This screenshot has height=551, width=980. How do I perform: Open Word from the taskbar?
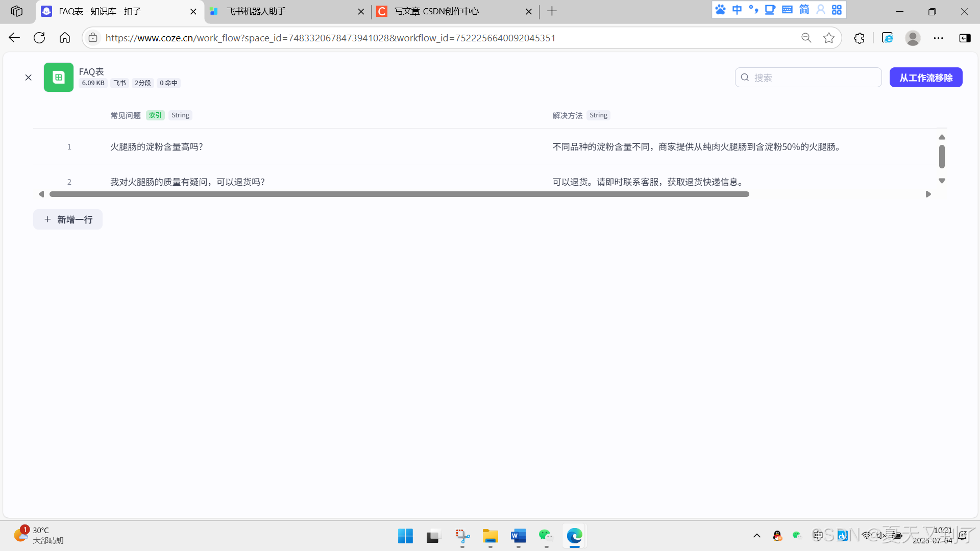coord(518,536)
